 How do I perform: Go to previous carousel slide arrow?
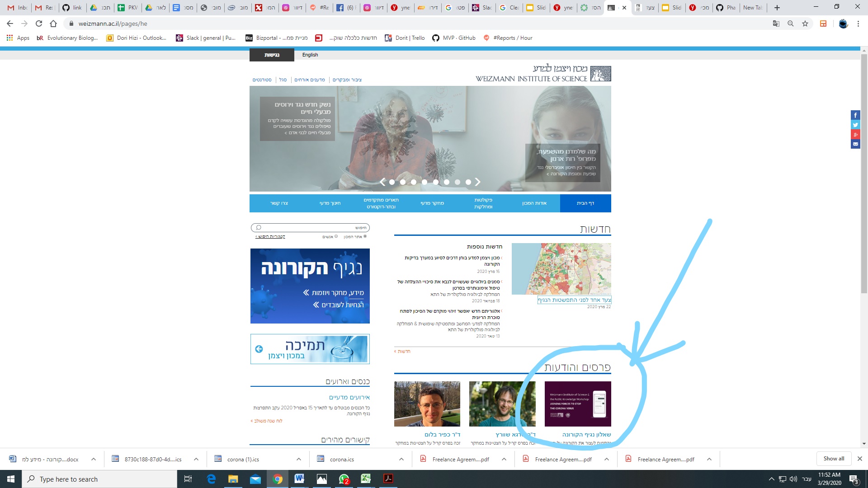382,182
